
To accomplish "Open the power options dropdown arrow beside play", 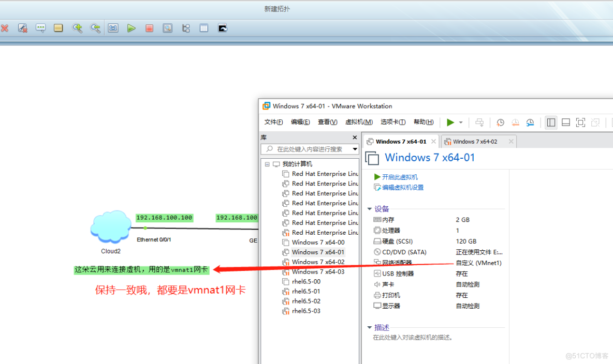I will pos(461,123).
